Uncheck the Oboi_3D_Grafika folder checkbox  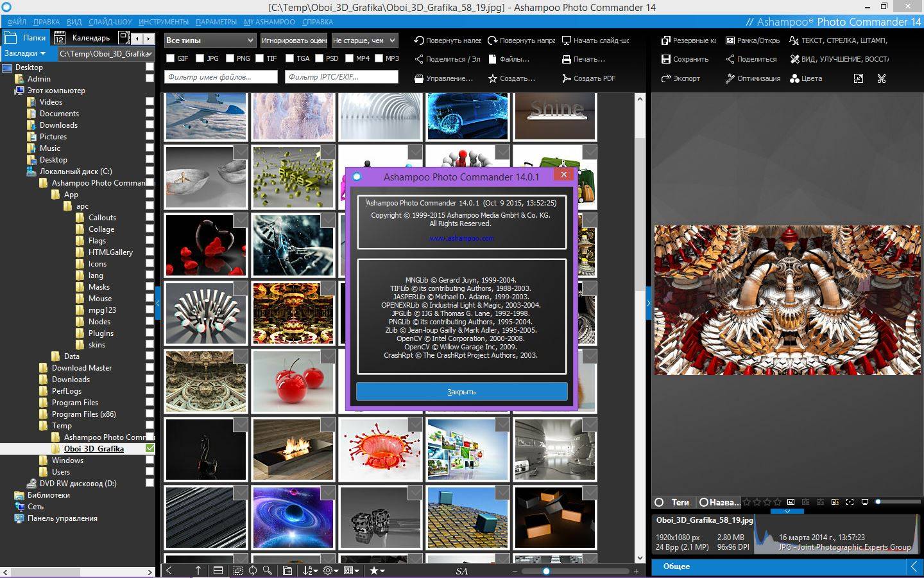[150, 448]
